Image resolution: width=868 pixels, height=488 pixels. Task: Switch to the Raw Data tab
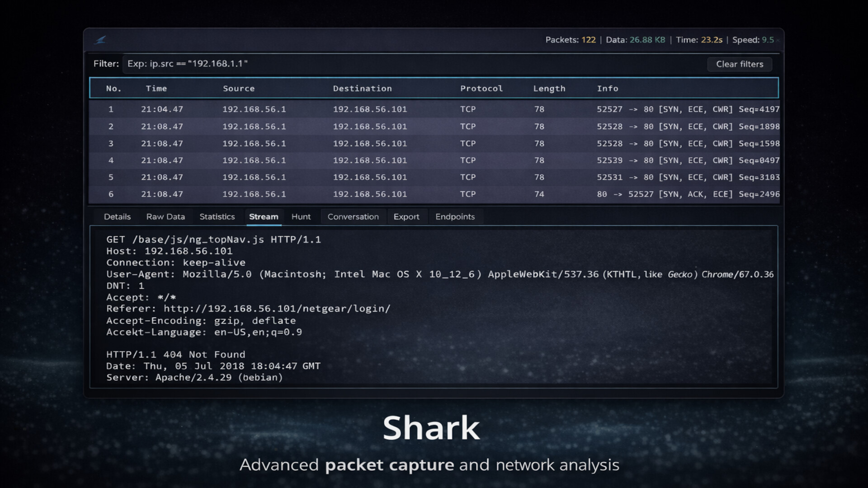click(x=165, y=216)
